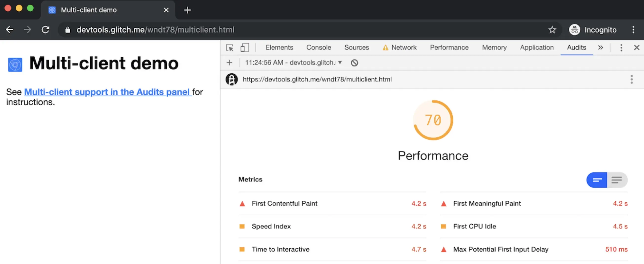This screenshot has width=644, height=264.
Task: Click the back navigation arrow
Action: pyautogui.click(x=9, y=30)
